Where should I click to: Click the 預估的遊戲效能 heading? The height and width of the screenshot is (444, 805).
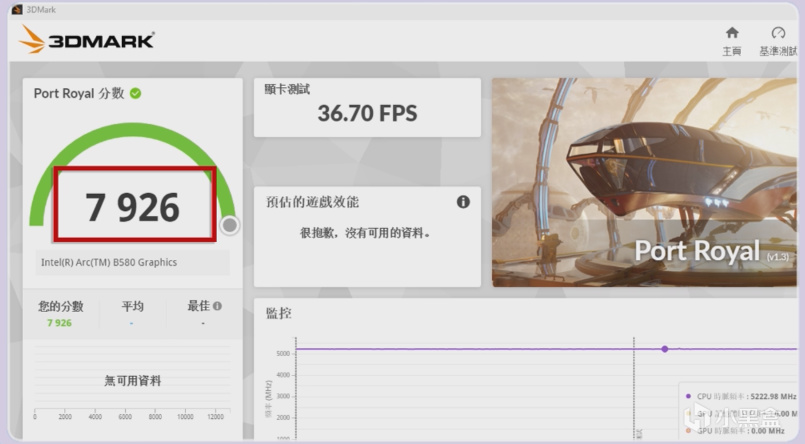312,202
